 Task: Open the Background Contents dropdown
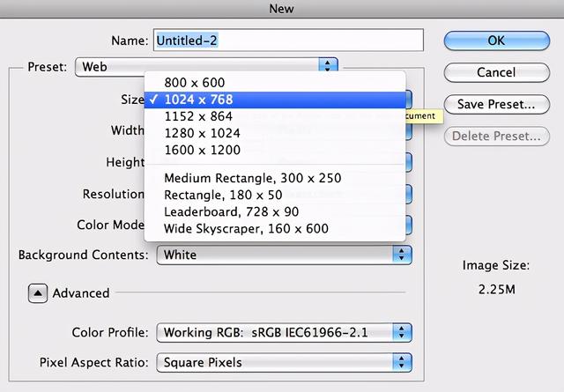(x=284, y=255)
